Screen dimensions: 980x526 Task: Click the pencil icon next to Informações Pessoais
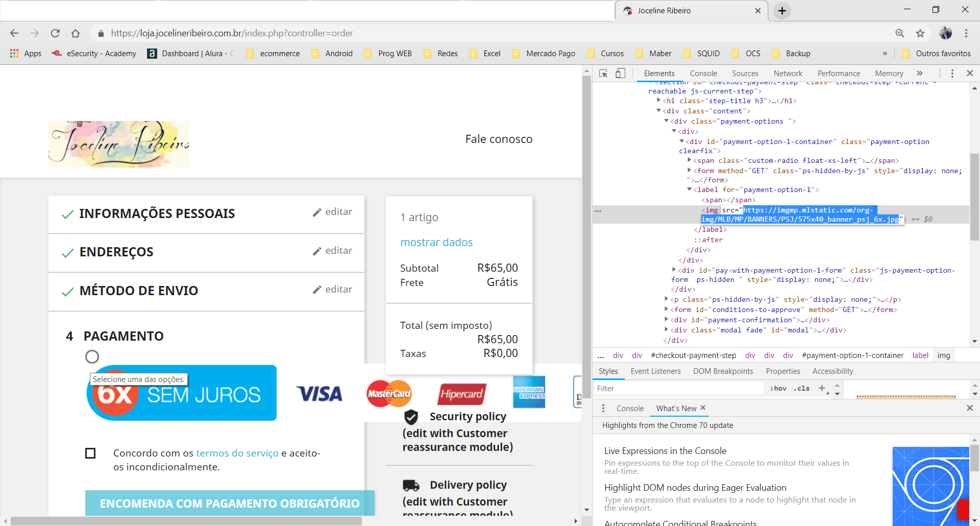(317, 212)
